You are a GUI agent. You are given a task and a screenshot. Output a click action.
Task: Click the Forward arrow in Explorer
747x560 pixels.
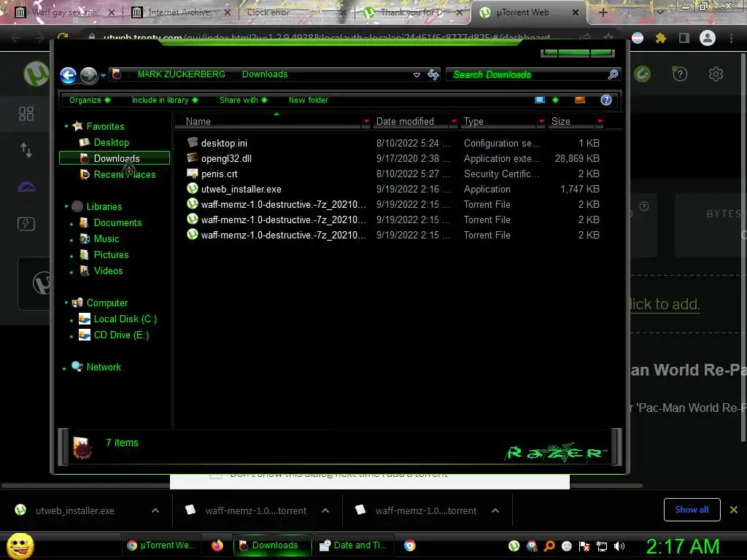pyautogui.click(x=88, y=75)
